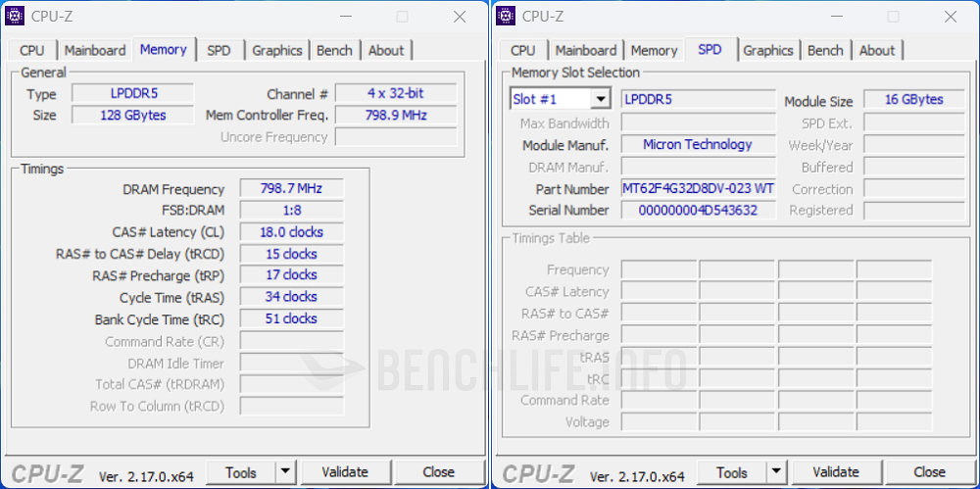Select the SPD tab in the left window
The image size is (980, 489).
click(219, 50)
